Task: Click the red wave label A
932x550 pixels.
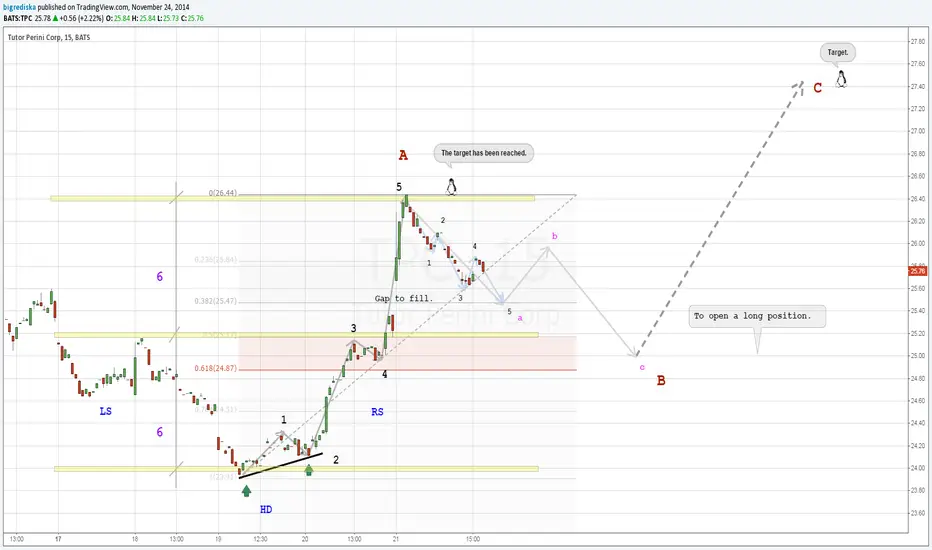Action: point(403,156)
